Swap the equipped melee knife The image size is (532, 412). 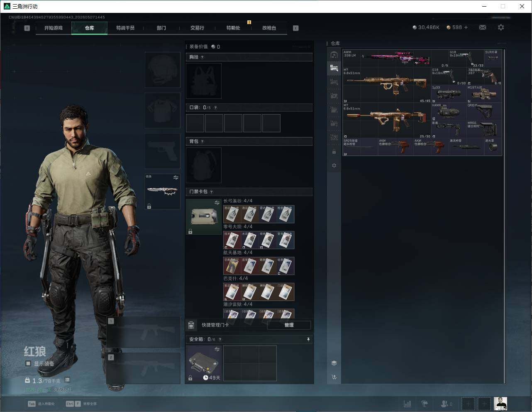click(x=176, y=177)
